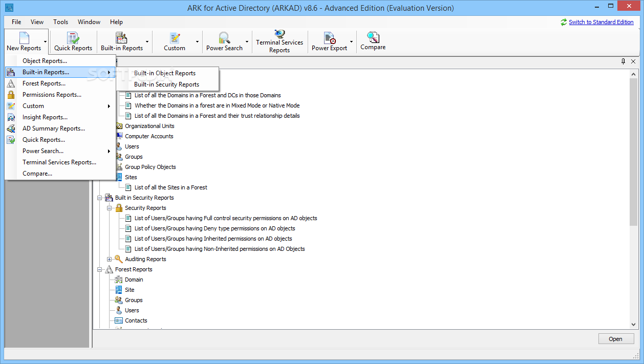
Task: Click the Domain icon under Forest Reports
Action: tap(119, 280)
